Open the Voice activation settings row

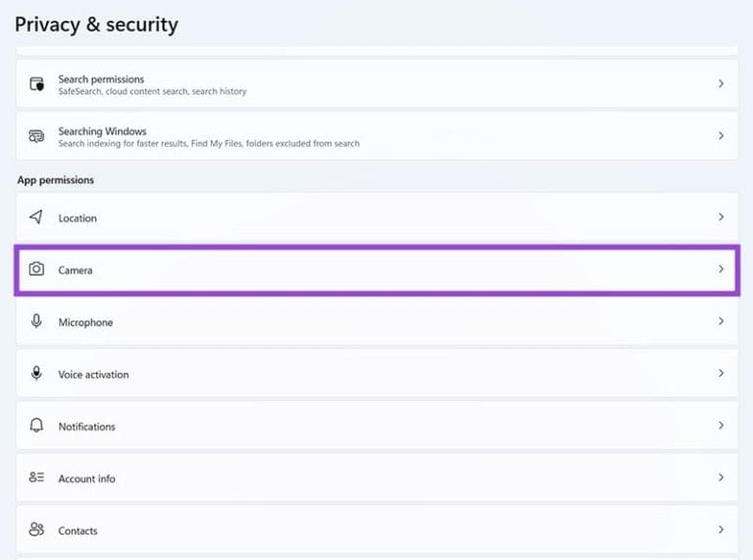[376, 374]
